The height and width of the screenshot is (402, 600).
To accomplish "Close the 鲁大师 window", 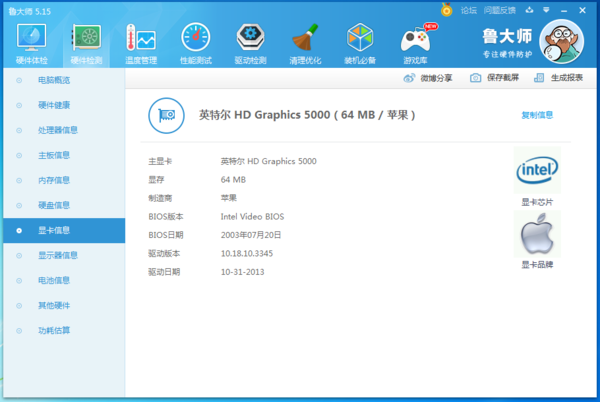I will (x=582, y=10).
